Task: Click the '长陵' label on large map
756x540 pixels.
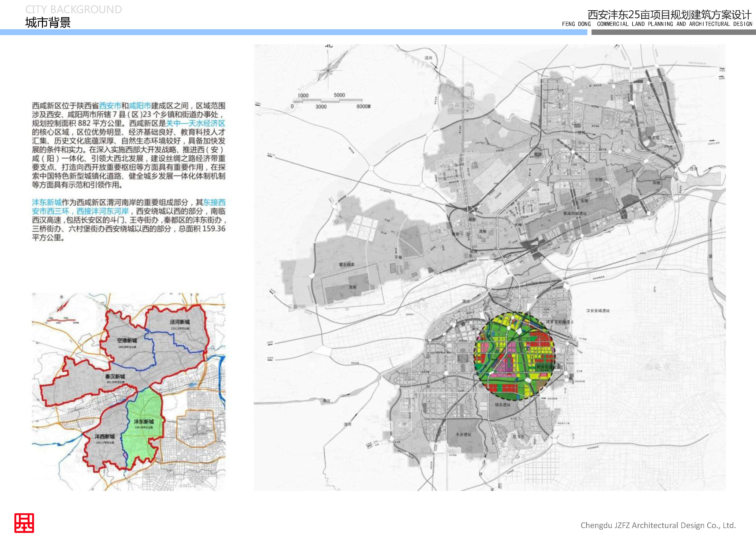Action: click(599, 180)
